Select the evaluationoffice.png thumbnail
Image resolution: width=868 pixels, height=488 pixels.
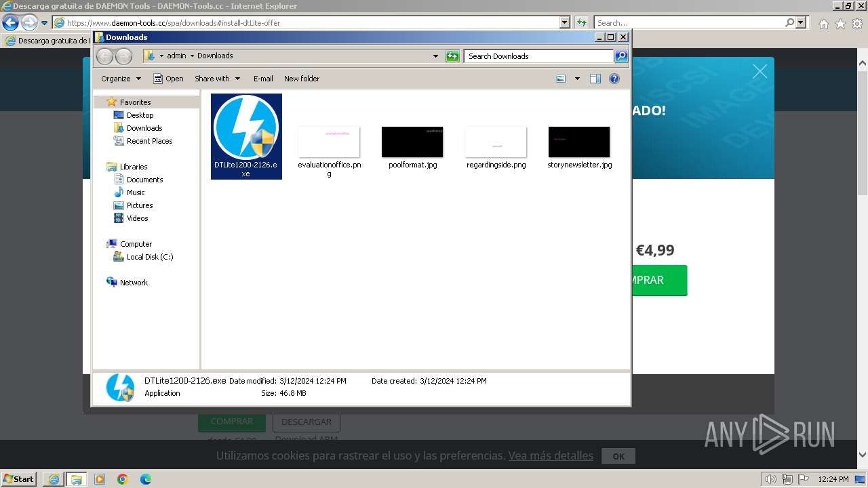(x=329, y=142)
